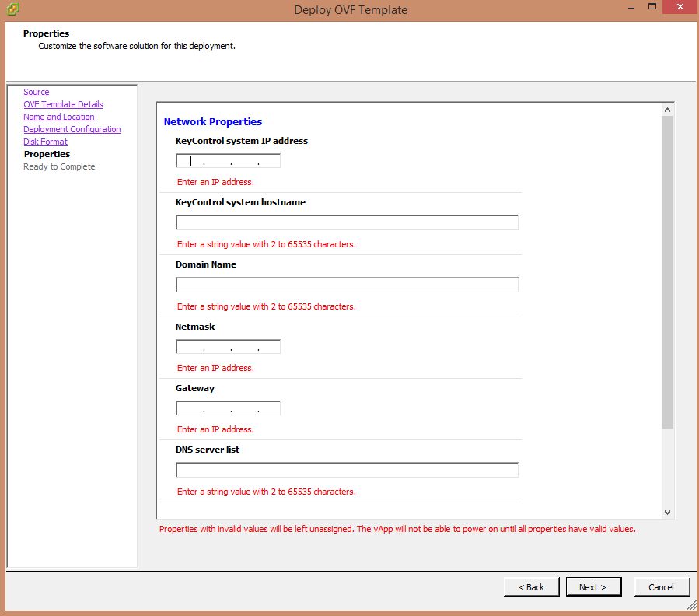
Task: Select the Properties step in sidebar
Action: point(47,154)
